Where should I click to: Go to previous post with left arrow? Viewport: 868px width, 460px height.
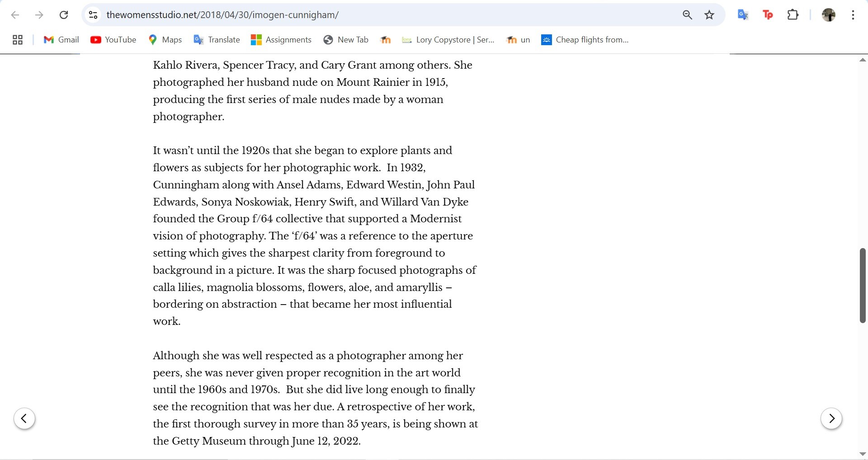pyautogui.click(x=26, y=418)
